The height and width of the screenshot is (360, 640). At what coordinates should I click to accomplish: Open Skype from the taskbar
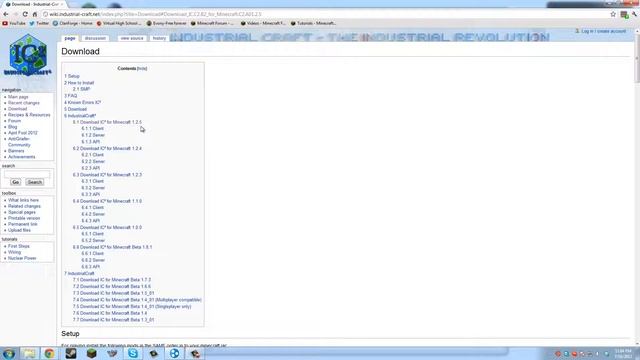(133, 353)
